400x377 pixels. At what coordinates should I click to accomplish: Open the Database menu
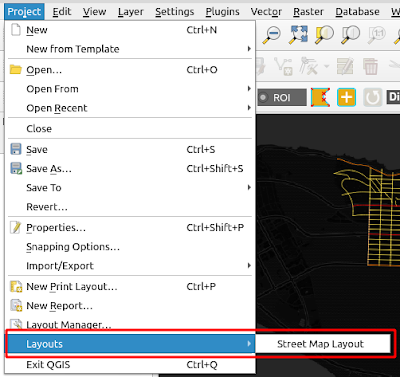click(x=357, y=12)
